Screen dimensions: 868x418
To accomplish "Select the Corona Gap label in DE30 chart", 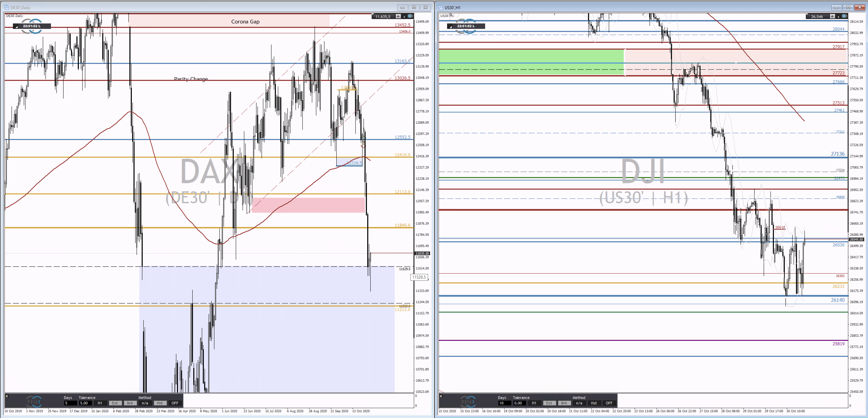I will (245, 22).
